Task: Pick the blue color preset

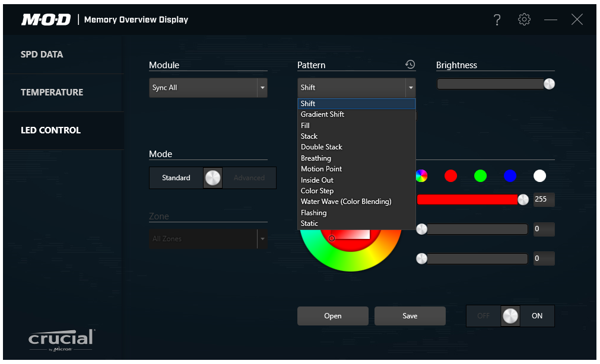Action: [510, 176]
